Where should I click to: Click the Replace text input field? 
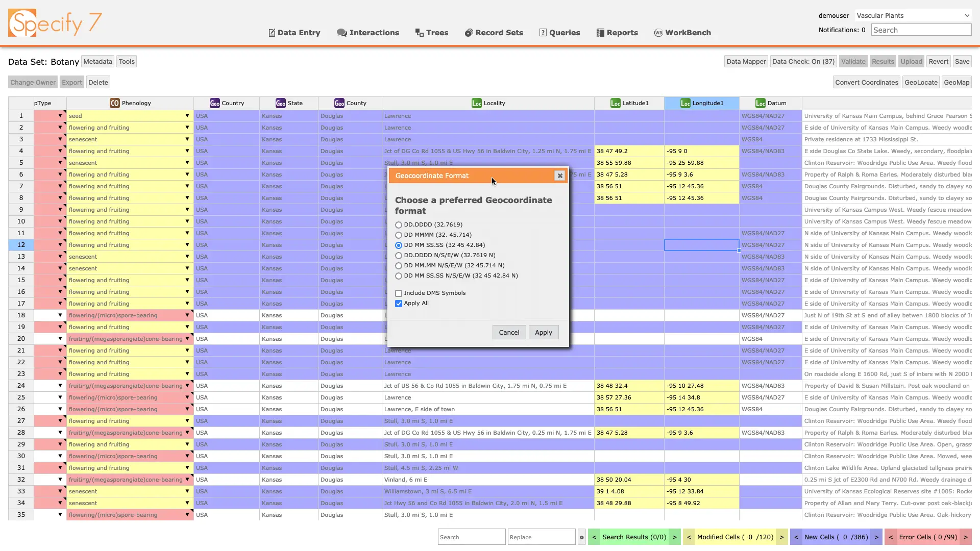[x=541, y=537]
